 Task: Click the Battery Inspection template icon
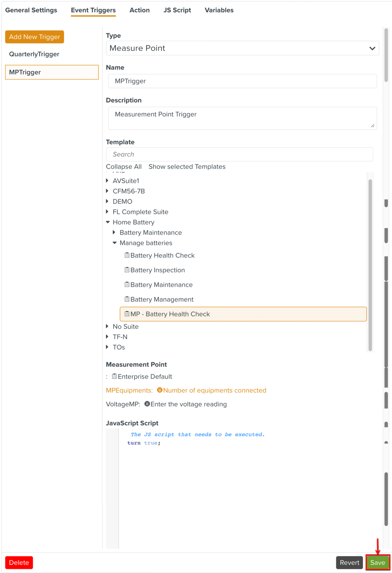tap(127, 270)
